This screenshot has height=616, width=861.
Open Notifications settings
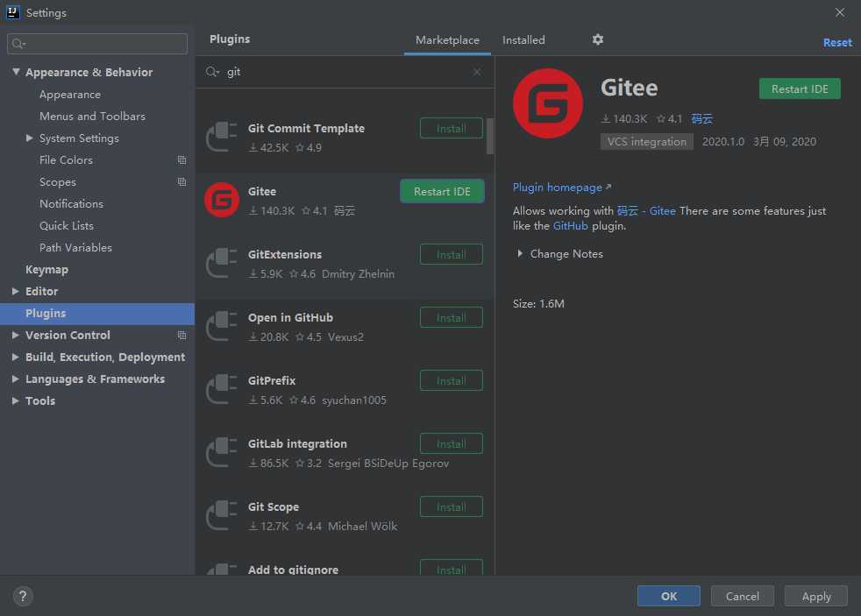pyautogui.click(x=71, y=204)
